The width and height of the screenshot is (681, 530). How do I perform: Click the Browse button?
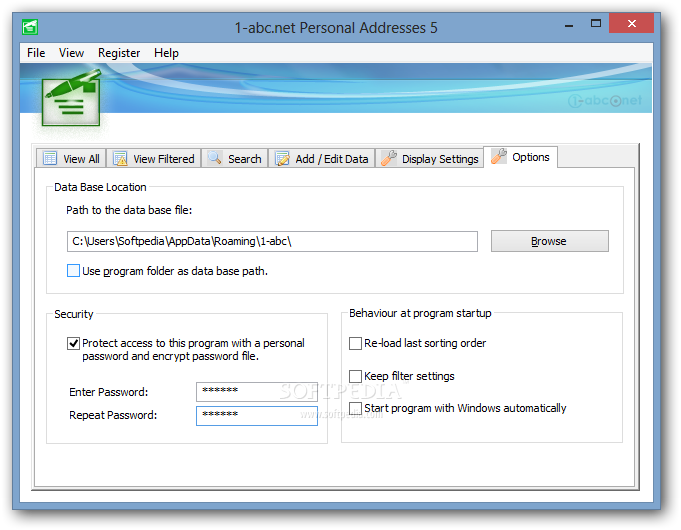pyautogui.click(x=549, y=241)
